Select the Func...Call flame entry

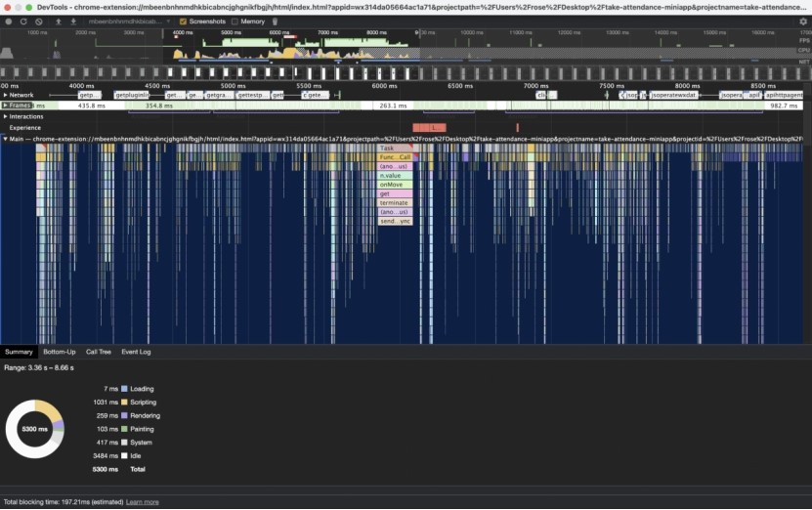[x=395, y=157]
